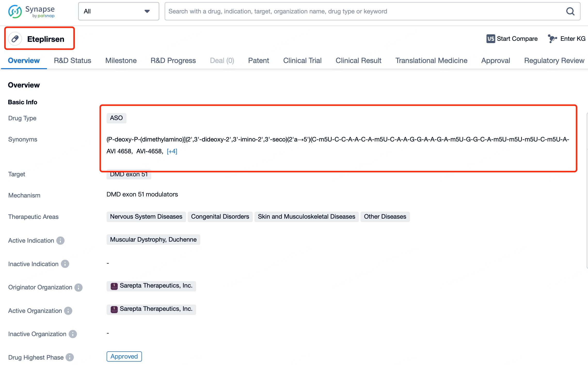Click the pill/drug icon next to Eteplirsen

pyautogui.click(x=15, y=39)
